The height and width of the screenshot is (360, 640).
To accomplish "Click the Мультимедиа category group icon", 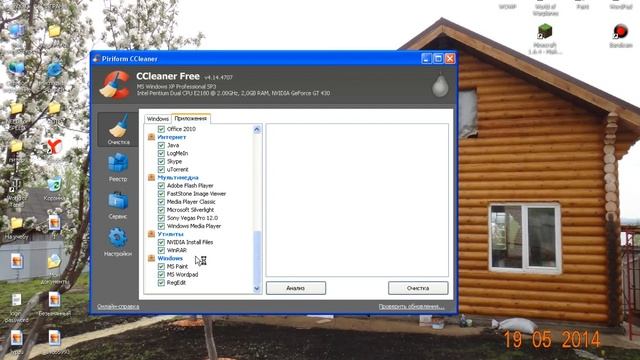I will click(x=151, y=178).
